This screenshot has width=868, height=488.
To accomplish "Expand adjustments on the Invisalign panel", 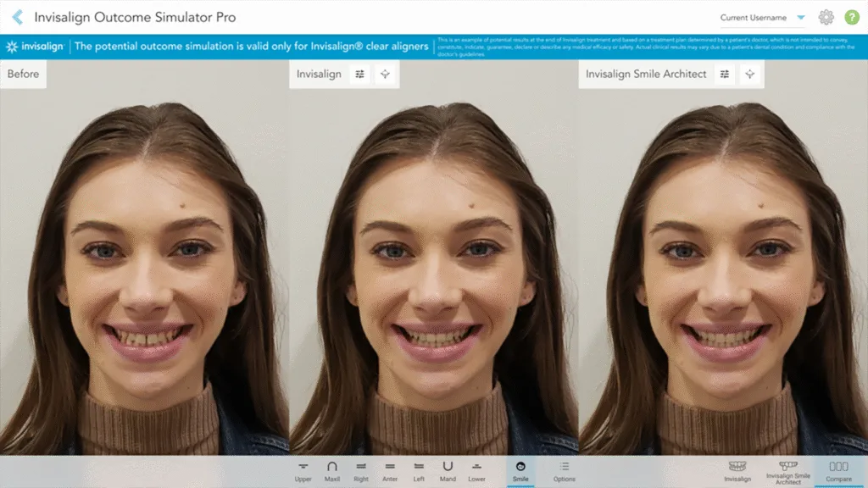I will (359, 74).
